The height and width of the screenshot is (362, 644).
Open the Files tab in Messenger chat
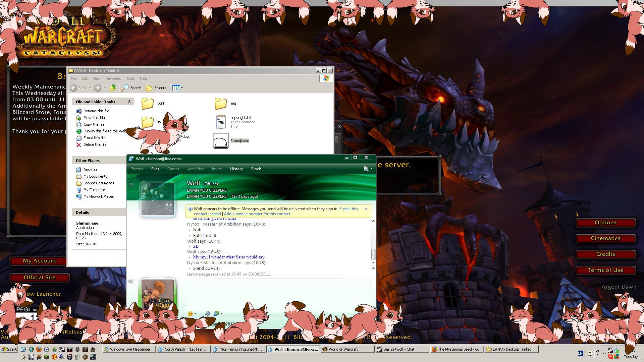pyautogui.click(x=155, y=169)
